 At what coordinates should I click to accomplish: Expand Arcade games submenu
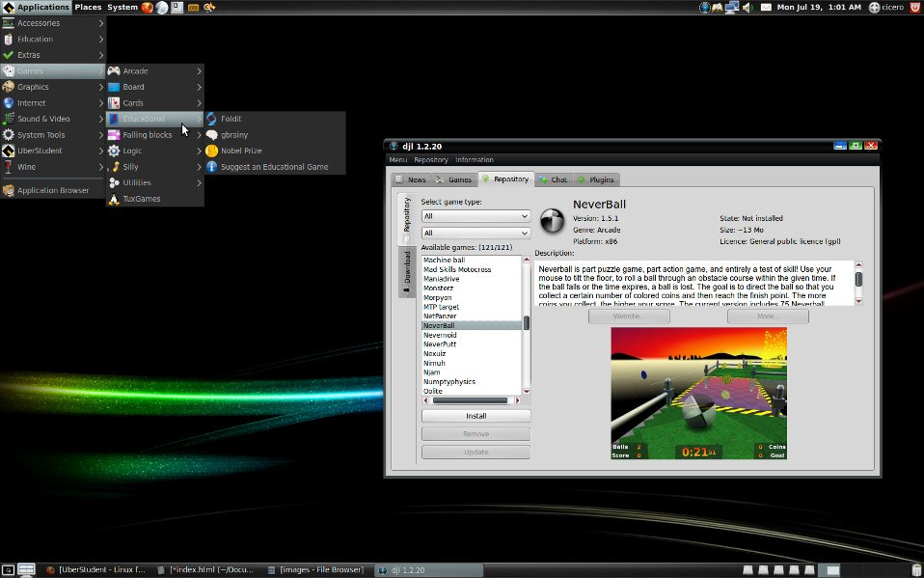pyautogui.click(x=155, y=70)
